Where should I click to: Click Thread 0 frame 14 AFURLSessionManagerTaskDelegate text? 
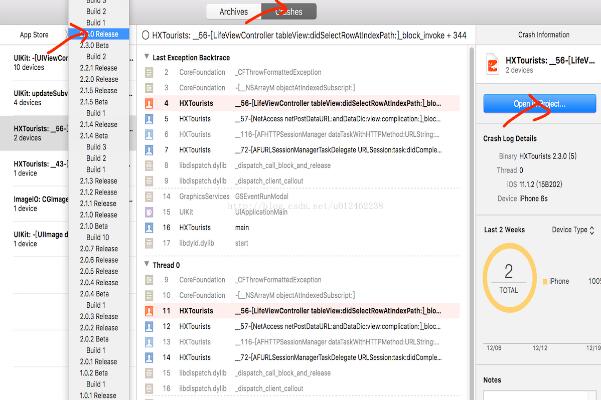click(x=338, y=357)
